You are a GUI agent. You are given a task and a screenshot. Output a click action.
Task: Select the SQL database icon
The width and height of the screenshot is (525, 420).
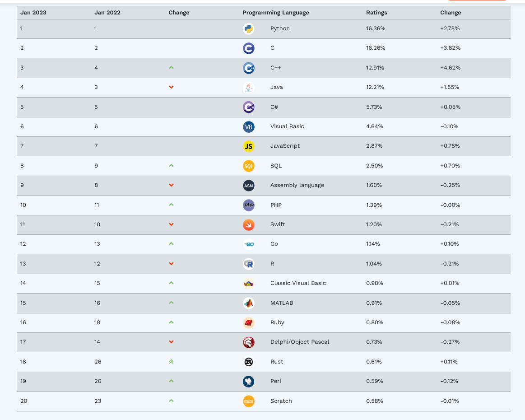pos(248,166)
